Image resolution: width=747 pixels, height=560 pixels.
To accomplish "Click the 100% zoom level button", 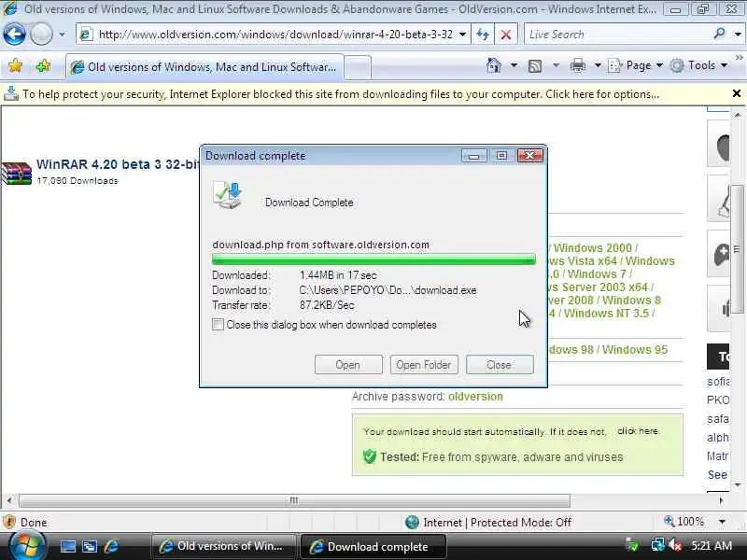I will [x=684, y=522].
